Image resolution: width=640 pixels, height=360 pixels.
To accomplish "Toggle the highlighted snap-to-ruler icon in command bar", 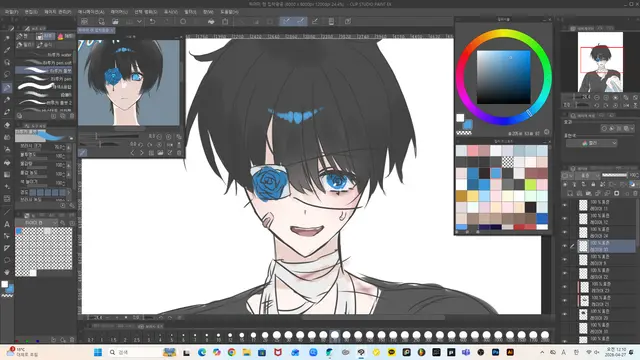I will pos(287,21).
